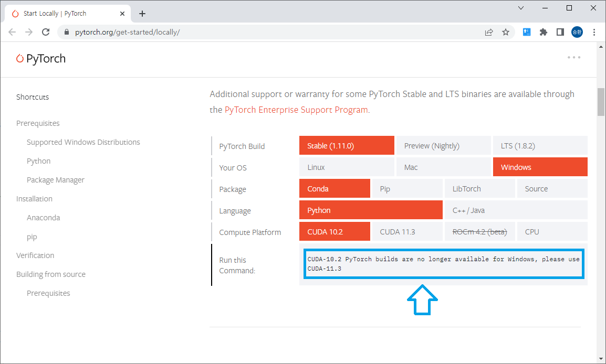Open the tab search chevron
The width and height of the screenshot is (606, 364).
[520, 8]
